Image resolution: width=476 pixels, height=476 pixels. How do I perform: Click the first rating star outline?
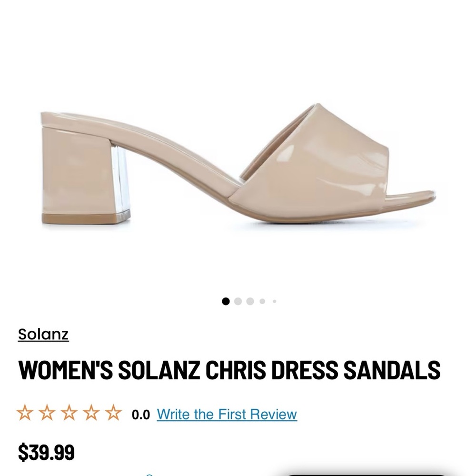(25, 413)
